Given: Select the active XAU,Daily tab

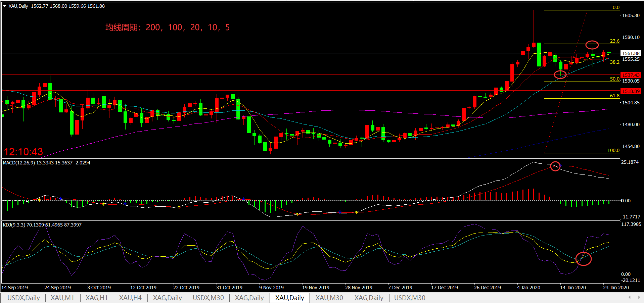Looking at the screenshot, I should 289,298.
